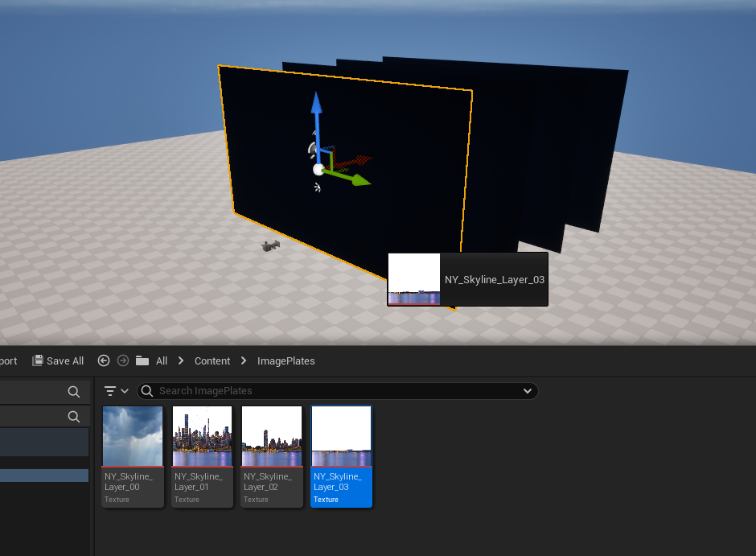Viewport: 756px width, 556px height.
Task: Select NY_Skyline_Layer_00 texture asset
Action: (133, 456)
